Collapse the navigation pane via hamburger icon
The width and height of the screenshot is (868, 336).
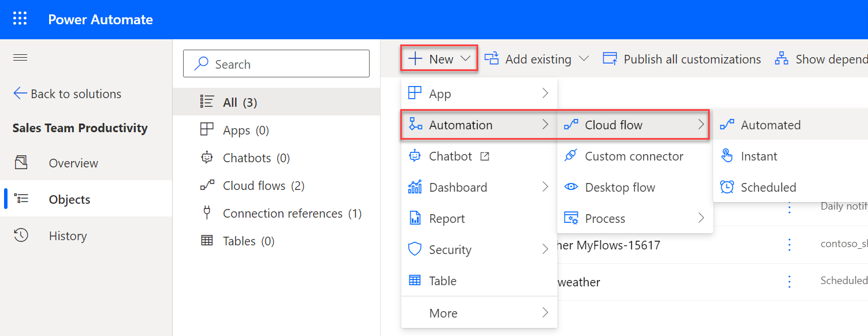pos(20,57)
